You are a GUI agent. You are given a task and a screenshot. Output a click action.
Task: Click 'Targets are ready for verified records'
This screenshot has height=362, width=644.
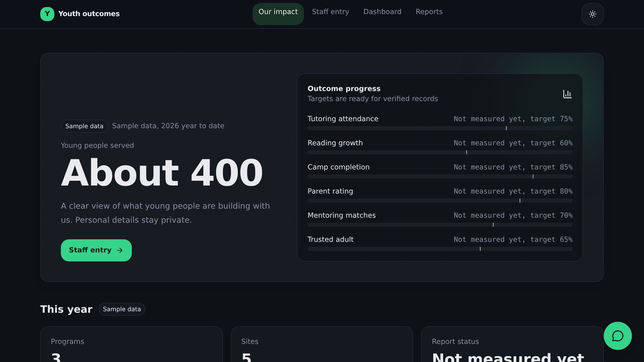[x=373, y=99]
